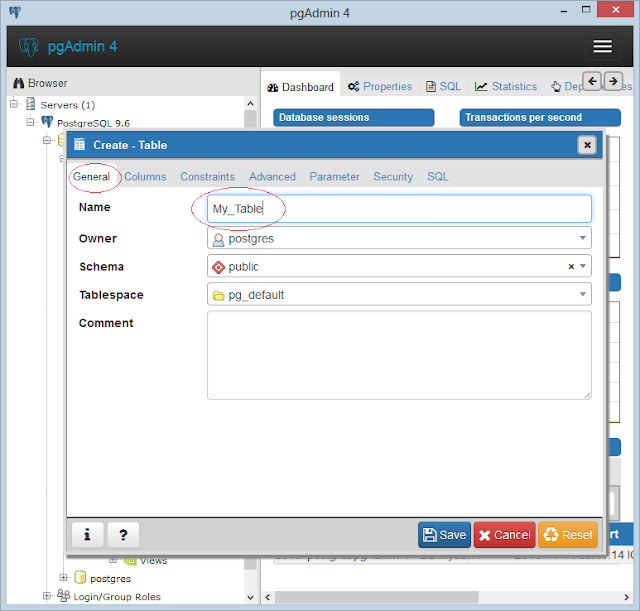Click the Database sessions header
Viewport: 640px width, 611px height.
353,118
